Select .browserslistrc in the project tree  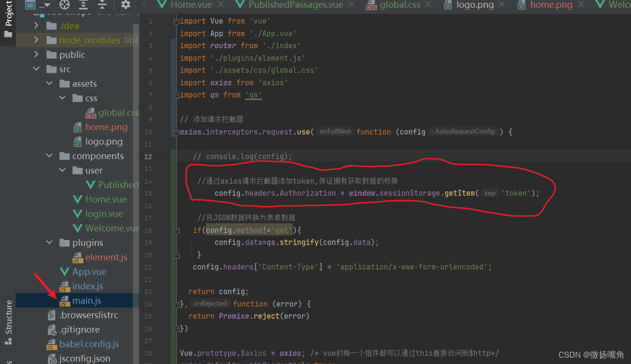pyautogui.click(x=89, y=315)
